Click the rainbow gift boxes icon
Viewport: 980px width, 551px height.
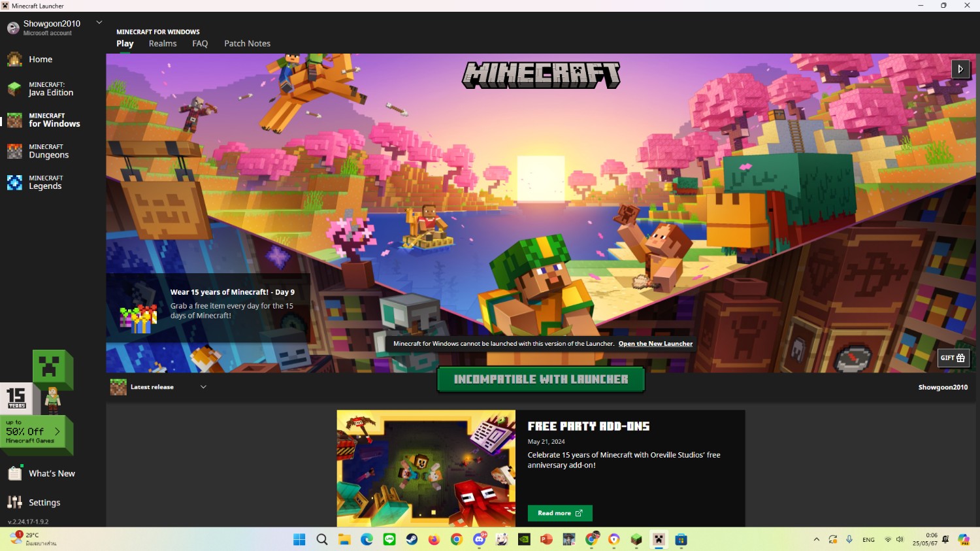[x=138, y=319]
